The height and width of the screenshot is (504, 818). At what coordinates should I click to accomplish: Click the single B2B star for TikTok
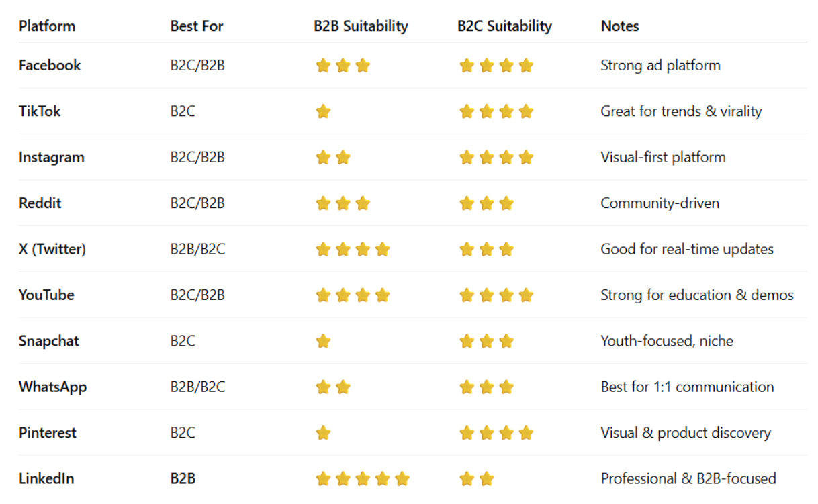click(x=323, y=111)
